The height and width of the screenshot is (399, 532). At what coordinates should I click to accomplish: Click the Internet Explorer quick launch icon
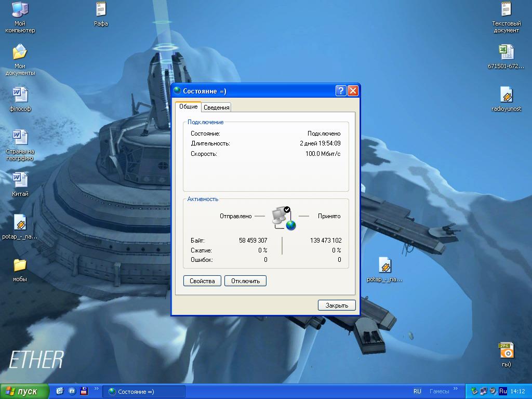coord(60,391)
